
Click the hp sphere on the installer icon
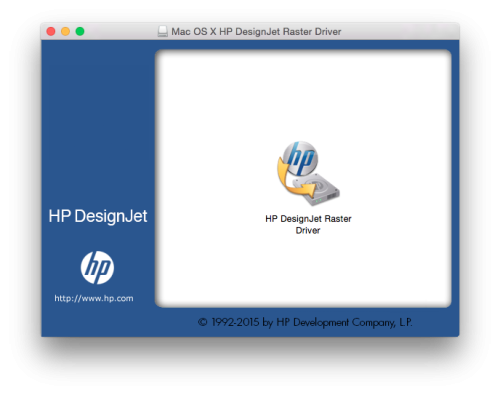click(301, 158)
